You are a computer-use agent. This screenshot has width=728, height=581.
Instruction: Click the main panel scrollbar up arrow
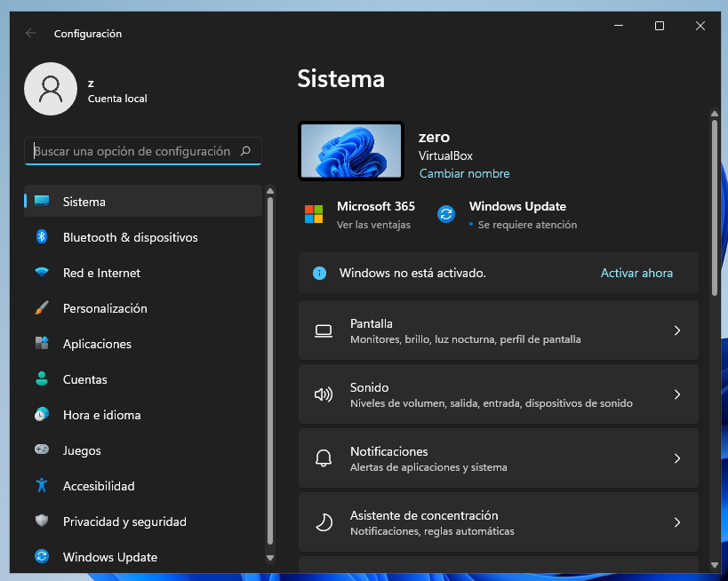pyautogui.click(x=715, y=114)
